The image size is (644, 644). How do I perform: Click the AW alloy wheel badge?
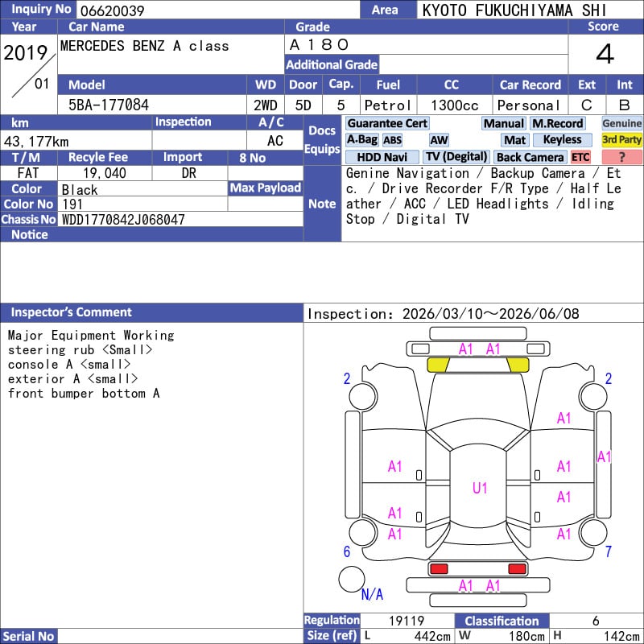tap(439, 140)
